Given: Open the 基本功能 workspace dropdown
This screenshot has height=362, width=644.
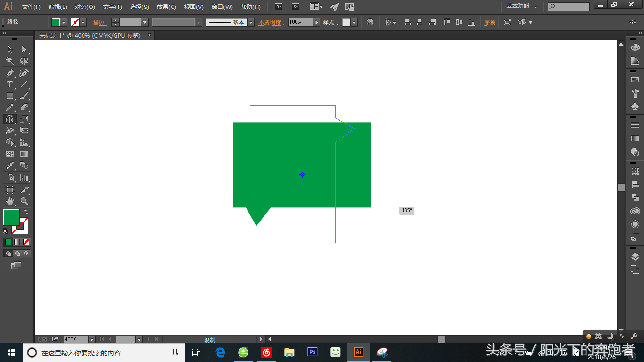Looking at the screenshot, I should pos(521,7).
